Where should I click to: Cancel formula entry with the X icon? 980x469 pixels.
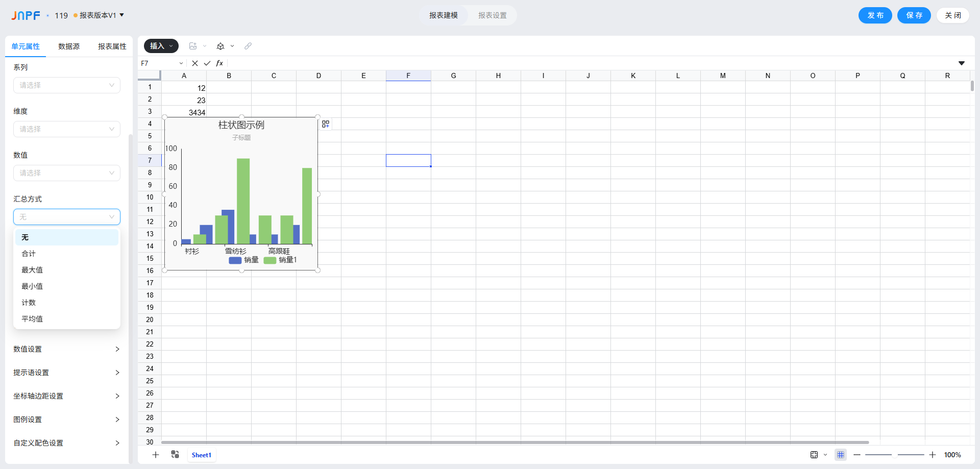coord(195,63)
